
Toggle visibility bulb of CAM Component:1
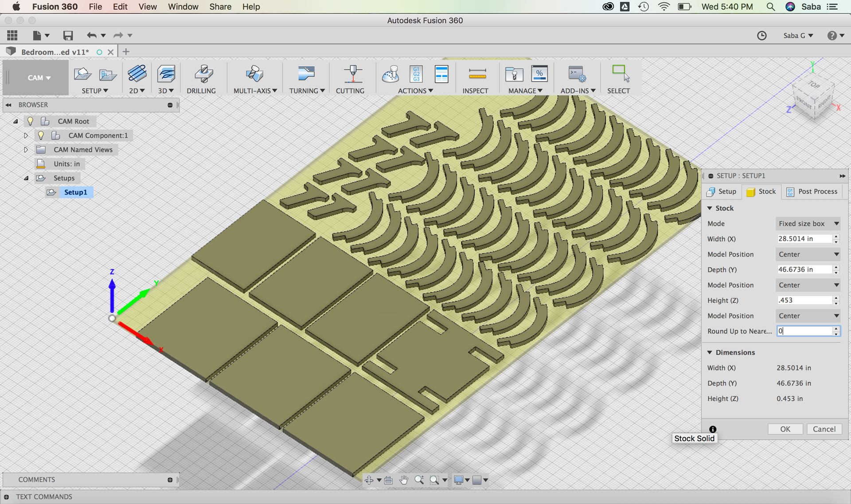[x=41, y=135]
